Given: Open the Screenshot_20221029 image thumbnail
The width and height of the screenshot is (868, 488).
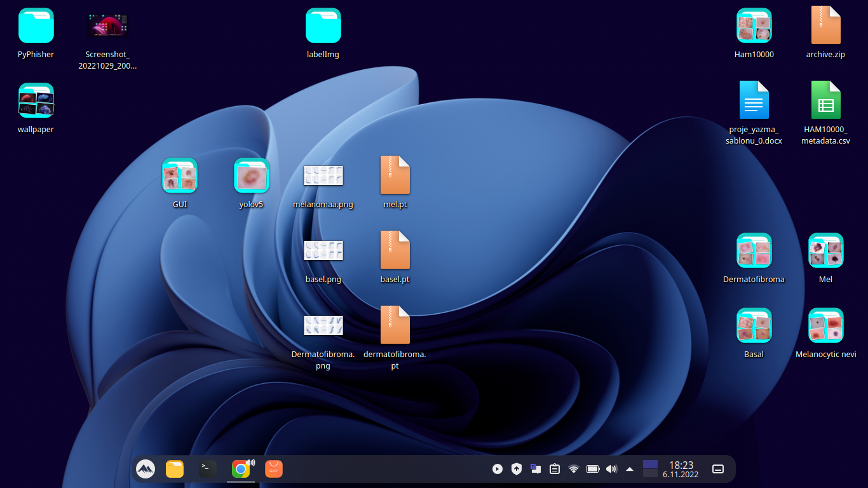Looking at the screenshot, I should coord(107,25).
